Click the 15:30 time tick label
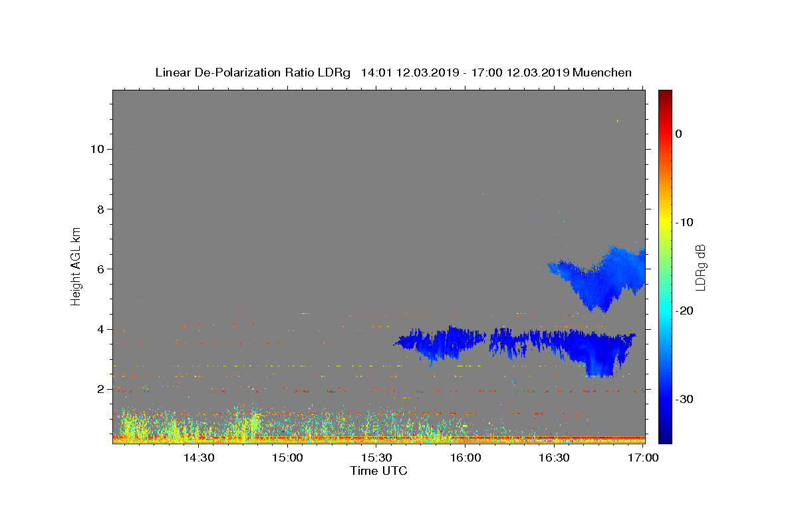The height and width of the screenshot is (532, 798). (376, 458)
